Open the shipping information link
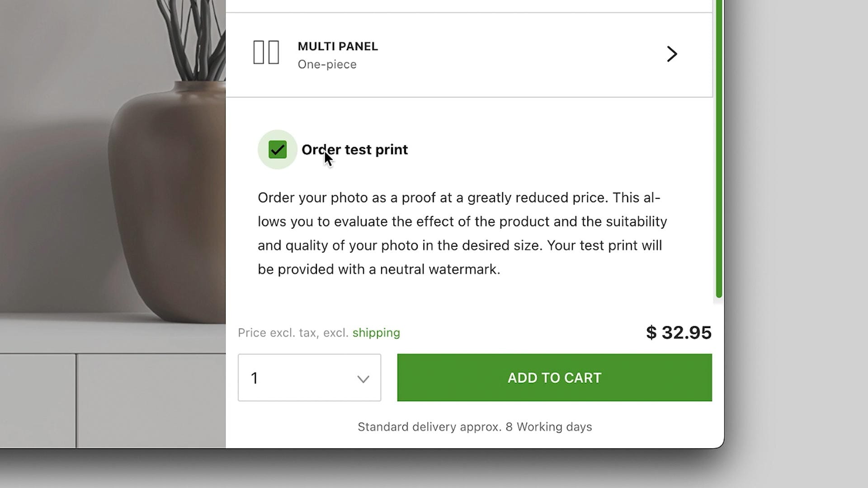The width and height of the screenshot is (868, 488). pyautogui.click(x=376, y=333)
